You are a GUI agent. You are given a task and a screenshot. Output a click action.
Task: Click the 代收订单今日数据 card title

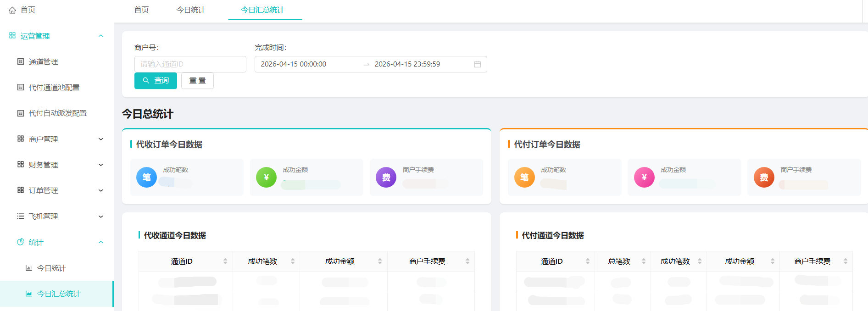coord(169,144)
